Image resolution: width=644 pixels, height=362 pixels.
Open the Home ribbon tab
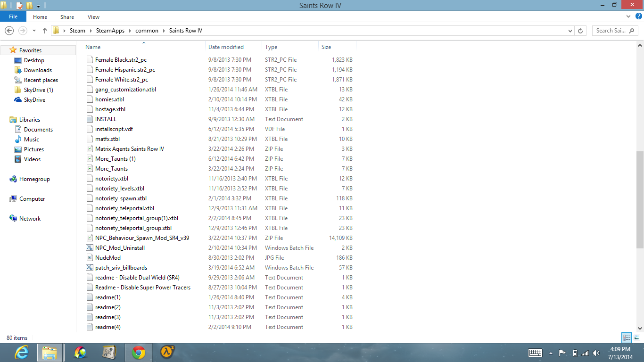coord(40,17)
